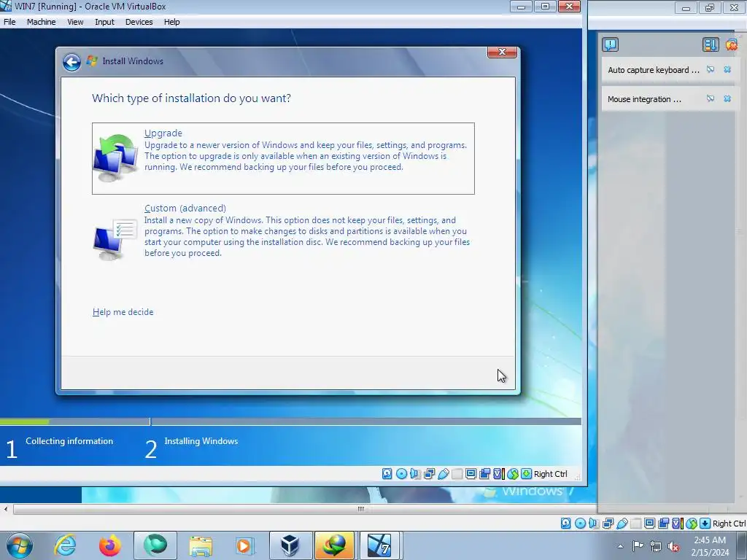Switch to the '7' VM taskbar button
The image size is (747, 560).
(379, 545)
